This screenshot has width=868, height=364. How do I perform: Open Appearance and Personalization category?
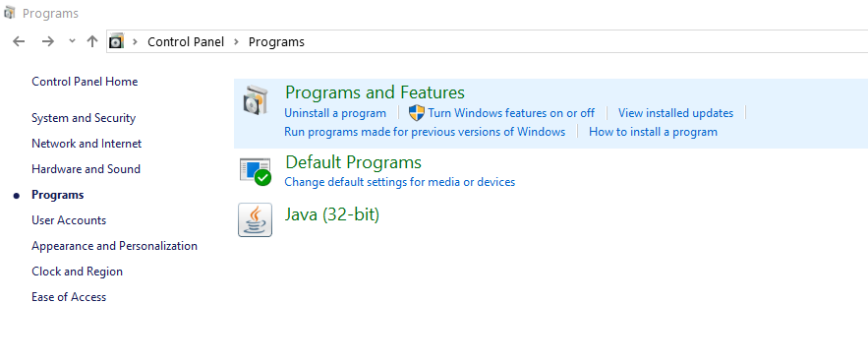pyautogui.click(x=115, y=245)
